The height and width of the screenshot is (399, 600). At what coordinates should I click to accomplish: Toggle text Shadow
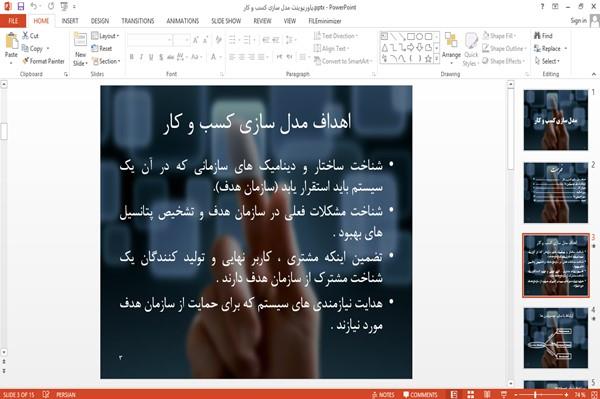tap(161, 57)
